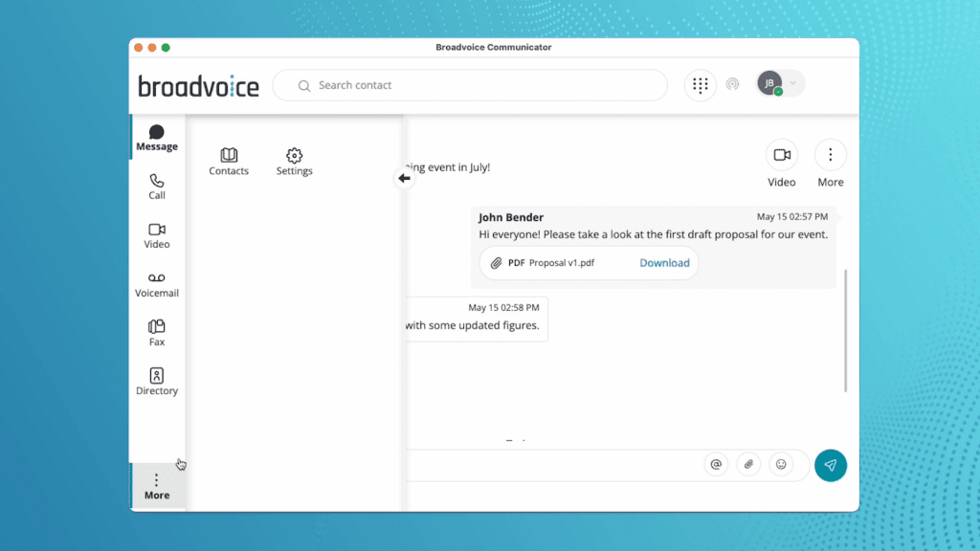Click the mention @ icon in message box

coord(715,465)
